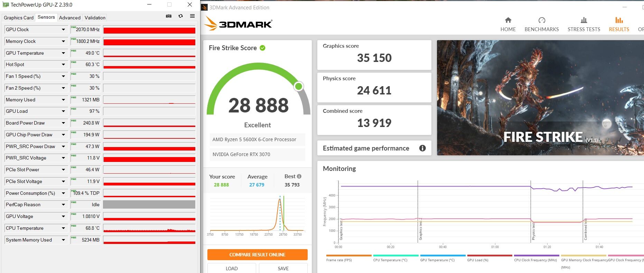
Task: Click Physics score 24 611 card
Action: click(x=374, y=88)
